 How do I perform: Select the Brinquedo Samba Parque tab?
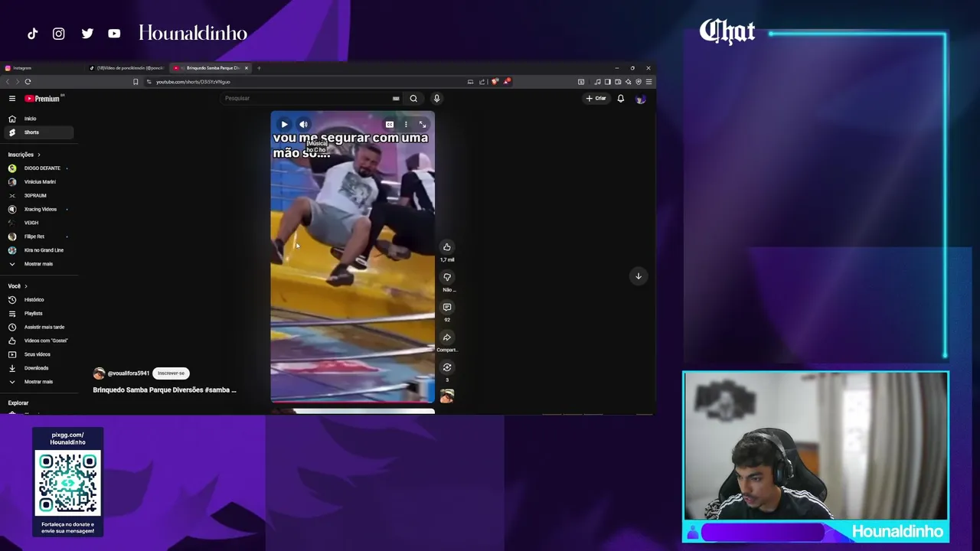210,68
